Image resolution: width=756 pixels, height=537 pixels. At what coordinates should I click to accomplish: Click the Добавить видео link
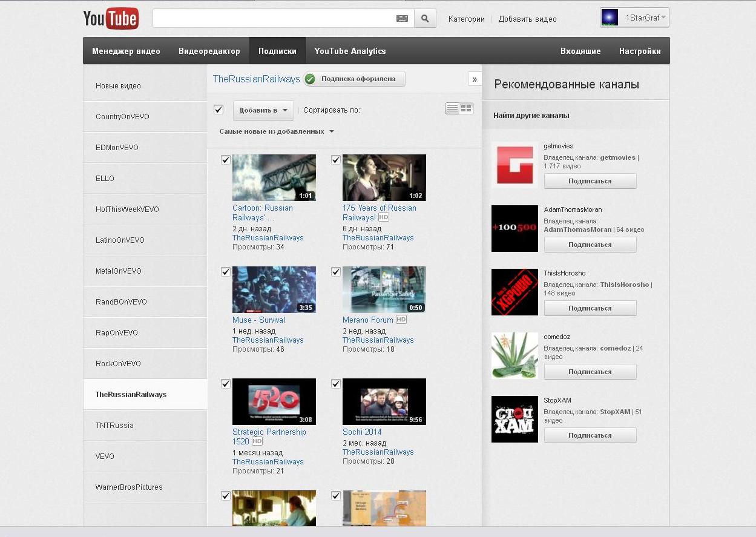pos(528,19)
